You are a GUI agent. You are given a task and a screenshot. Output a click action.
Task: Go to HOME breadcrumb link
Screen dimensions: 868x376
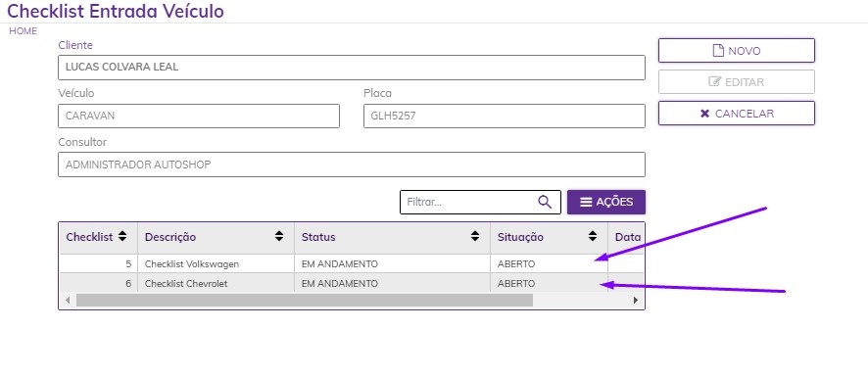(x=23, y=31)
